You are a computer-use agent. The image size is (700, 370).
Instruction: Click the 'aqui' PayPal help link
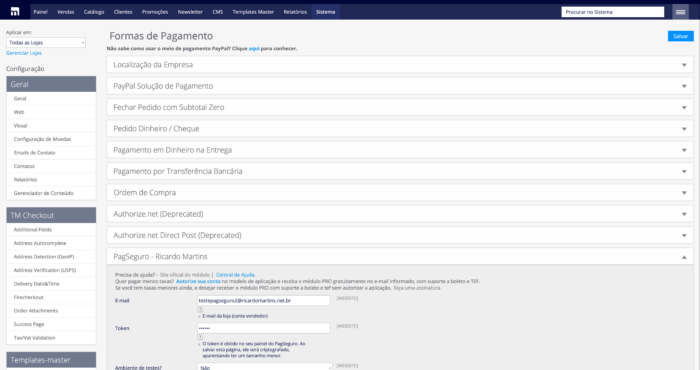(x=254, y=48)
